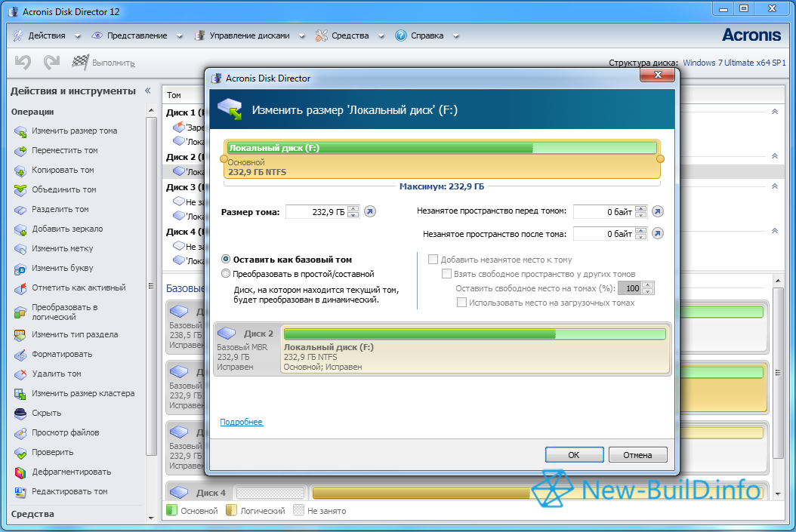This screenshot has width=796, height=532.
Task: Click the Переместить том icon
Action: 20,151
